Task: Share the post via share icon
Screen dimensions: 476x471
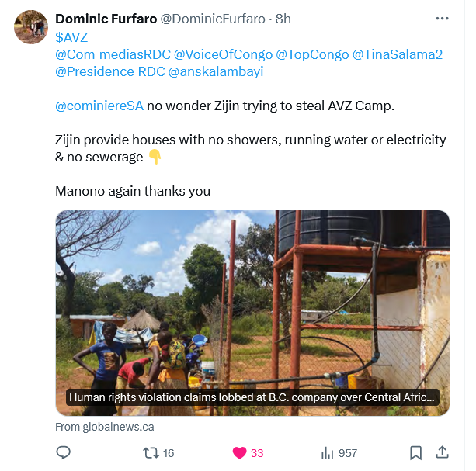Action: point(442,452)
